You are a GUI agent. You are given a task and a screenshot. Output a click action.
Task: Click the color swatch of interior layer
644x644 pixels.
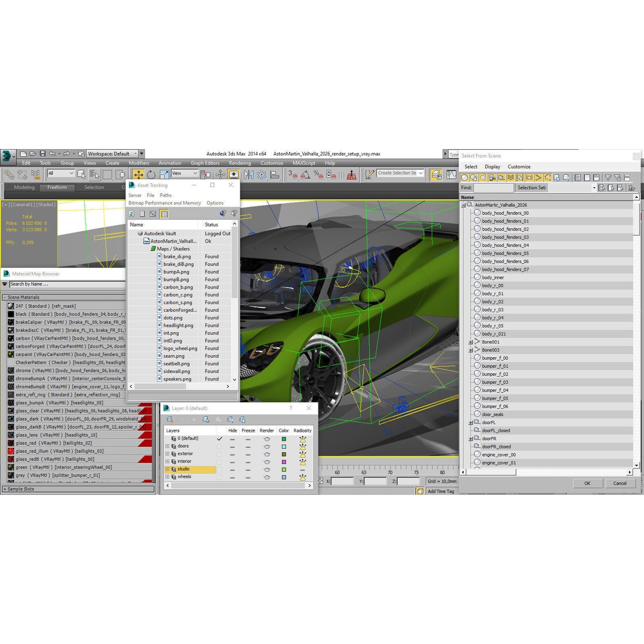(x=284, y=462)
